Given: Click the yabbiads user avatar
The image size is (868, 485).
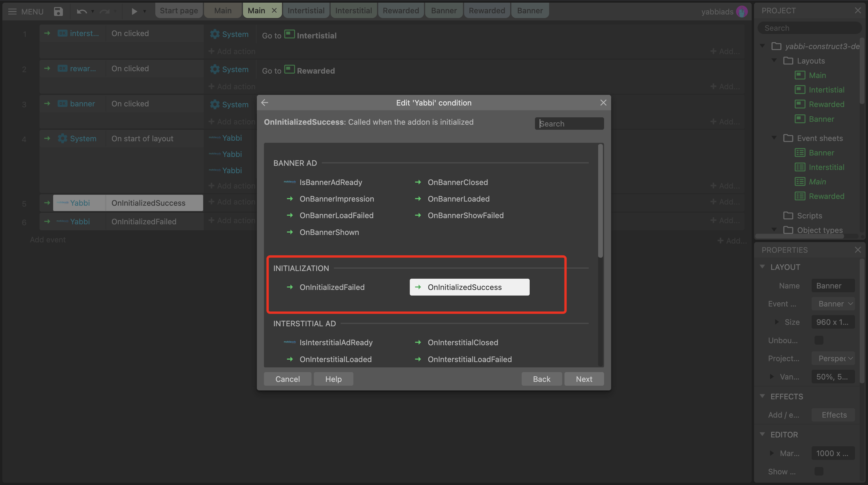Looking at the screenshot, I should pyautogui.click(x=742, y=11).
